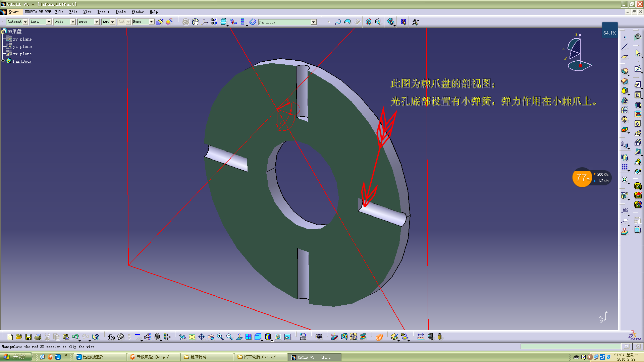The width and height of the screenshot is (644, 362).
Task: Select the Pad tool in the right toolbar
Action: pyautogui.click(x=638, y=84)
